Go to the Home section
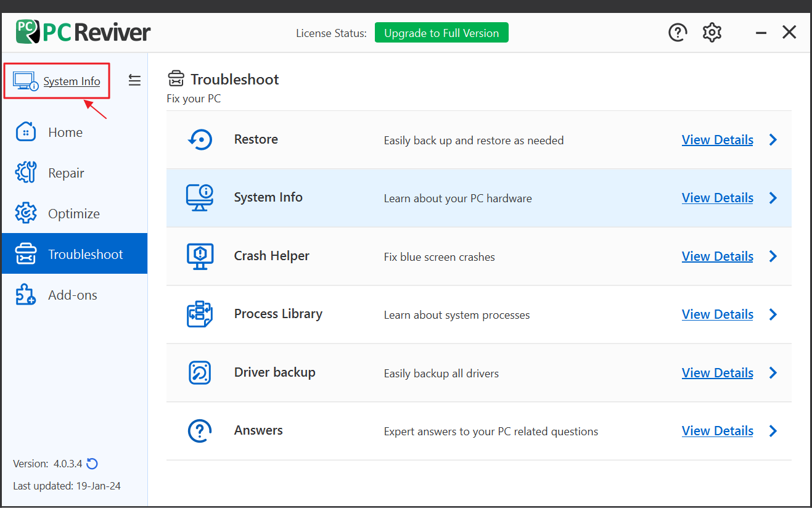The image size is (812, 508). [65, 133]
